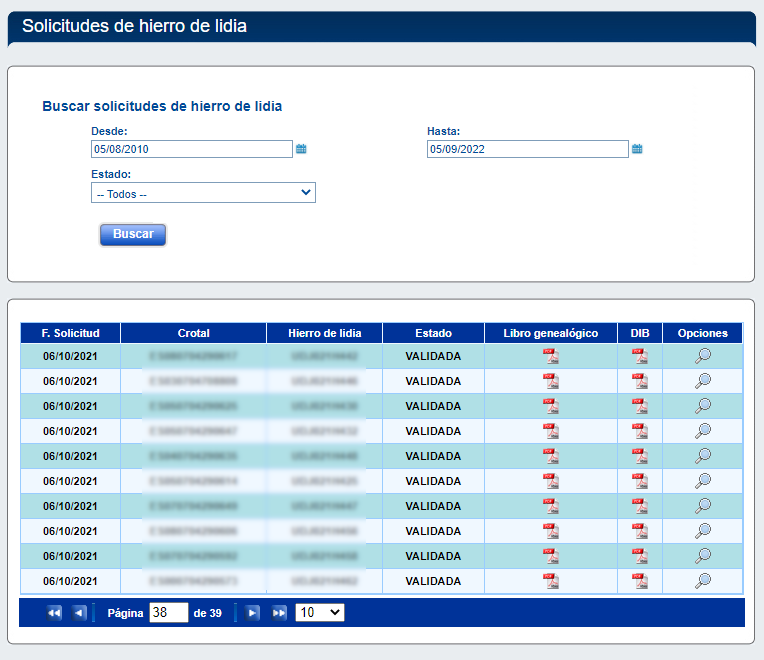Click the Estado column header

click(433, 333)
